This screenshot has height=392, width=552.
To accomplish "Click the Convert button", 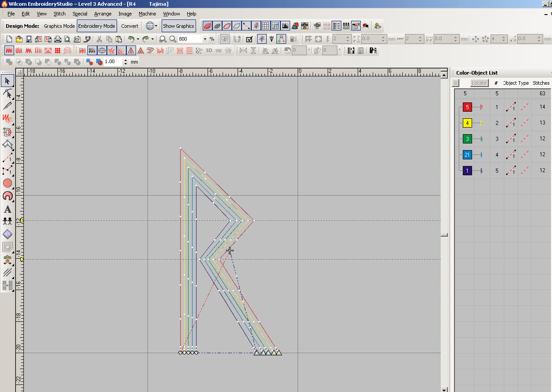I will [130, 26].
